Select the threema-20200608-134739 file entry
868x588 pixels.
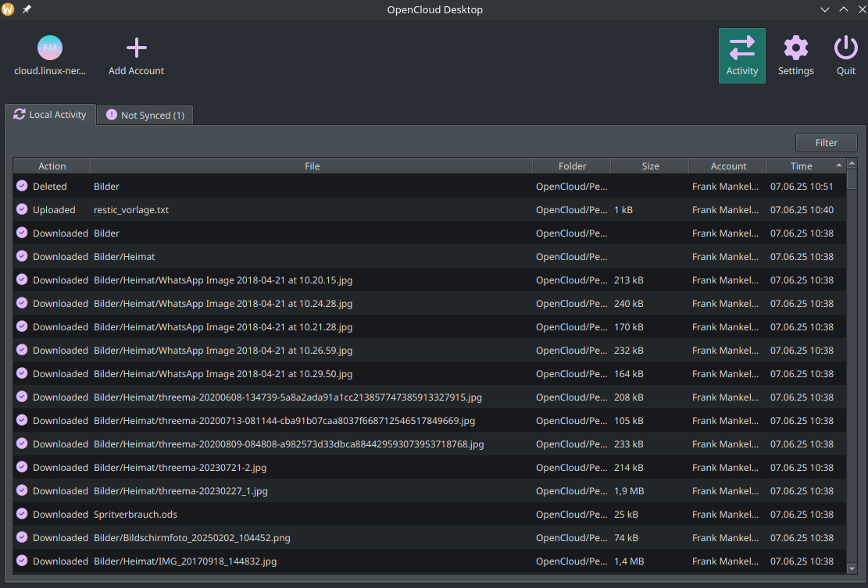click(x=288, y=397)
